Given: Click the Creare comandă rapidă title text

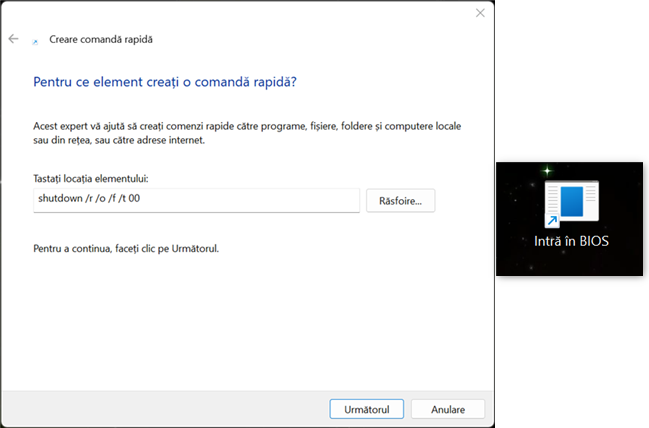Looking at the screenshot, I should pos(101,39).
